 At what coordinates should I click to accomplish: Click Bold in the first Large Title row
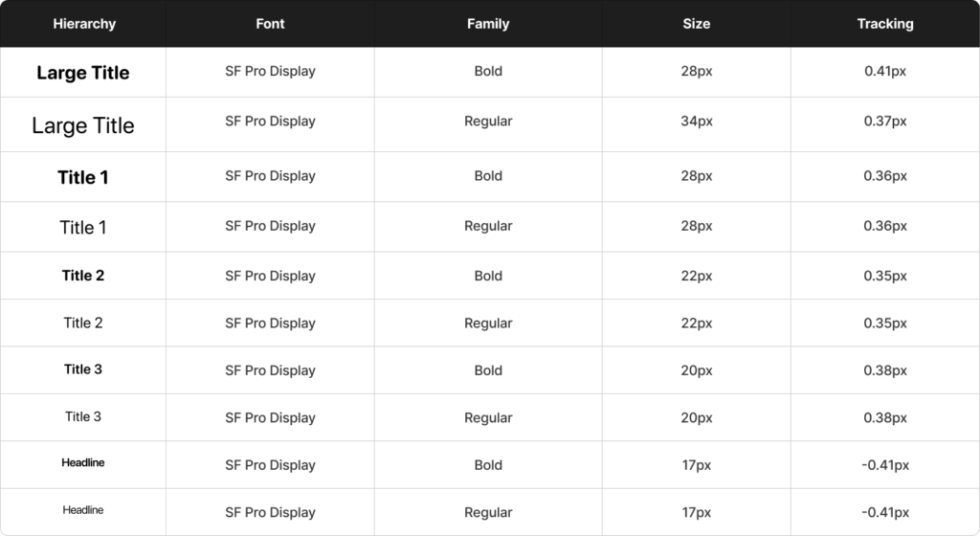point(488,72)
